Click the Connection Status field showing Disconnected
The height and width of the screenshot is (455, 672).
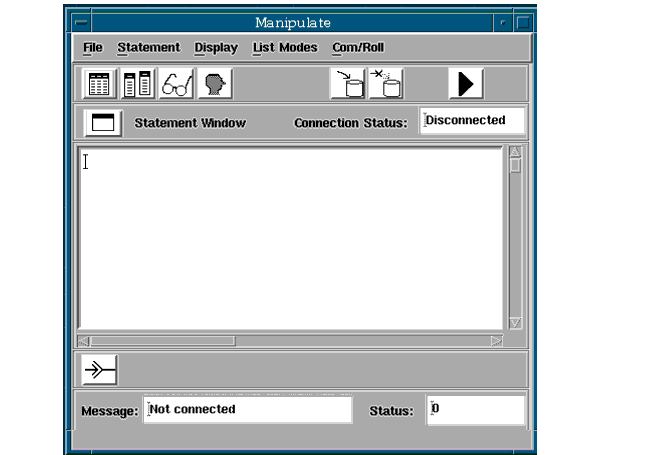[x=471, y=121]
